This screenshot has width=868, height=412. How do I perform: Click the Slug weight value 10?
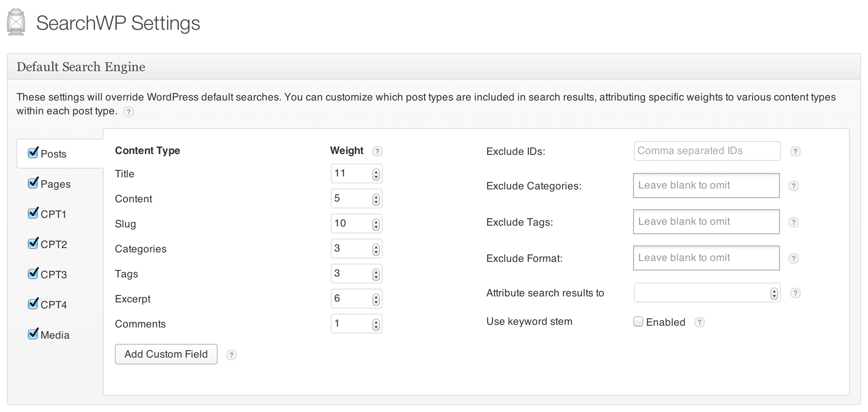point(340,223)
